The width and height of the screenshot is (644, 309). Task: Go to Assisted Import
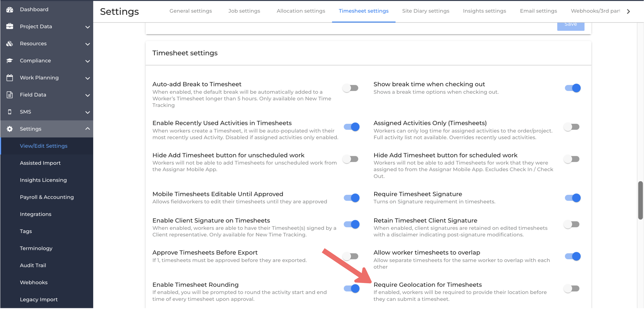coord(40,163)
